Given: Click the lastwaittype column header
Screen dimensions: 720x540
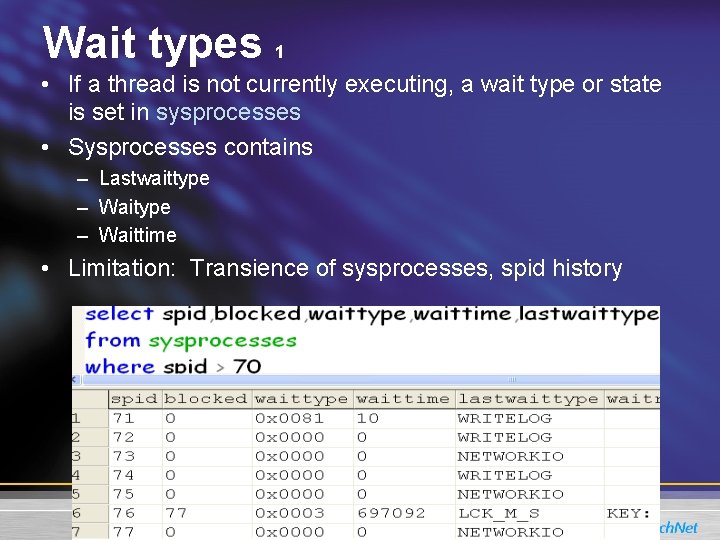Looking at the screenshot, I should click(x=529, y=399).
